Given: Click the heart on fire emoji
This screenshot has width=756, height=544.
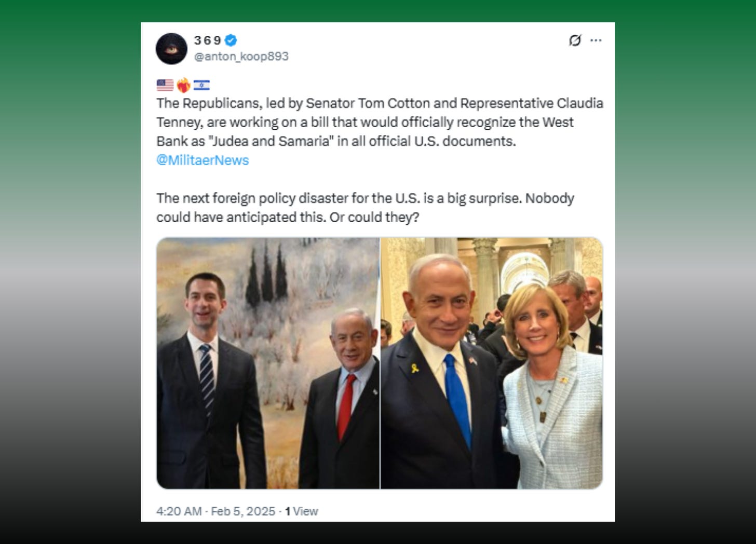Looking at the screenshot, I should [x=183, y=85].
